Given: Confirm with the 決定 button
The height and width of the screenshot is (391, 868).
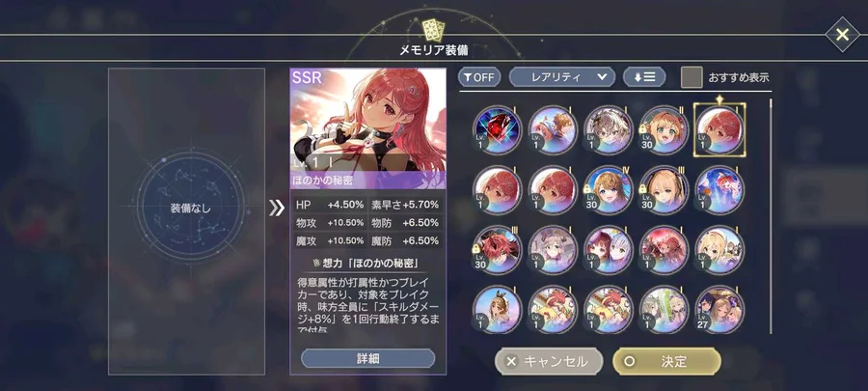Looking at the screenshot, I should tap(666, 362).
